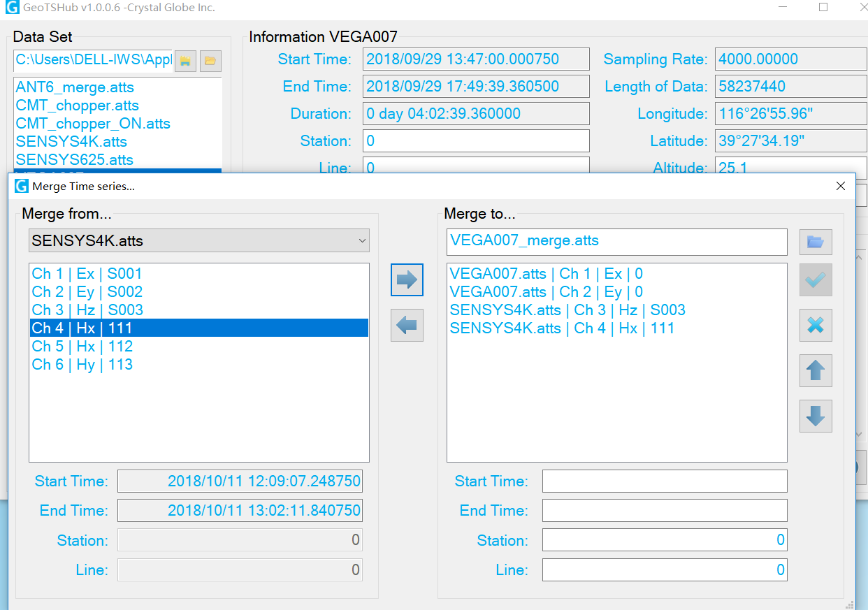
Task: Select SENSYS625.atts in Data Set list
Action: (x=117, y=160)
